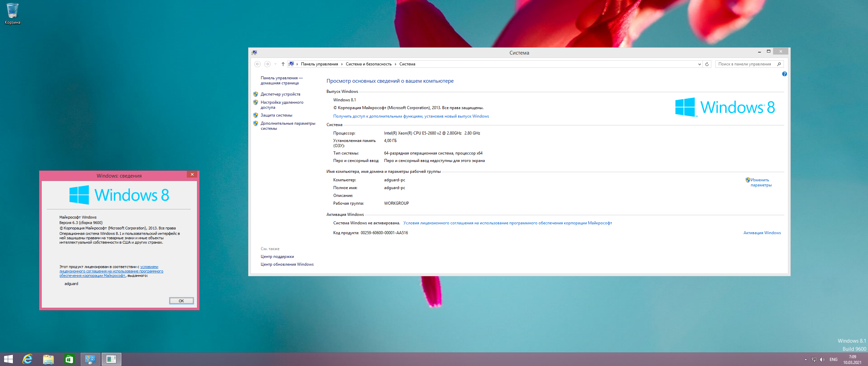Click the Windows Start button
868x366 pixels.
8,359
